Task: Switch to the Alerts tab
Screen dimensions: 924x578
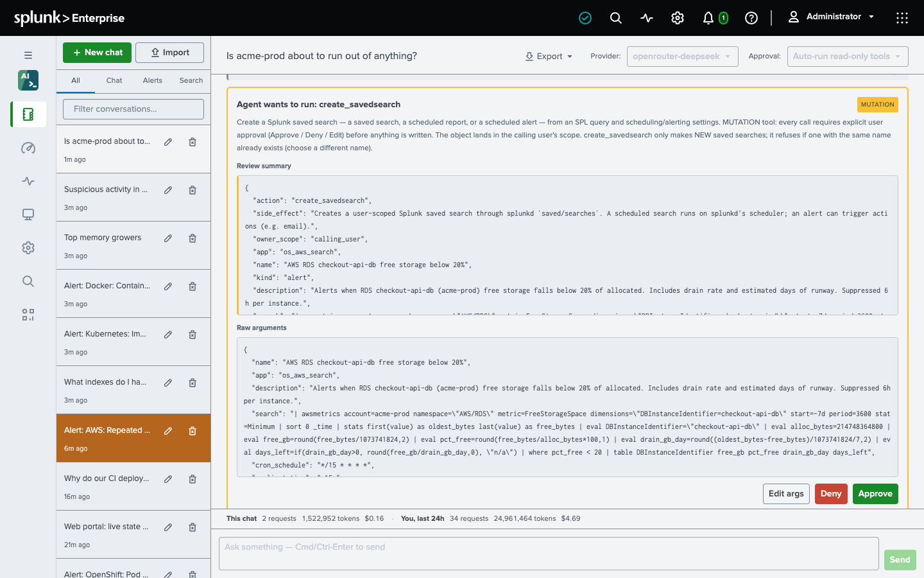Action: [x=153, y=80]
